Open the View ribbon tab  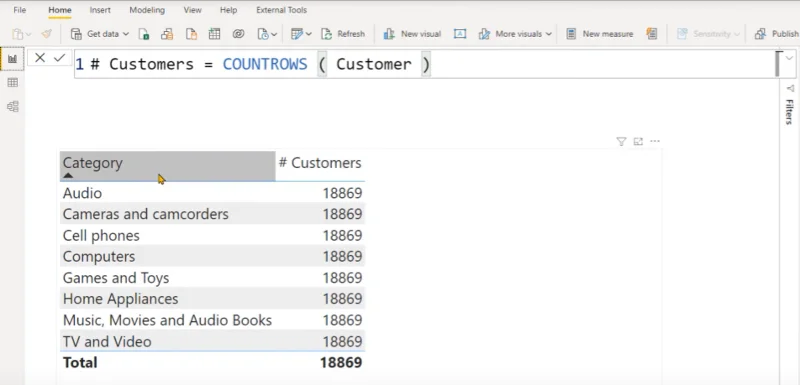[192, 10]
